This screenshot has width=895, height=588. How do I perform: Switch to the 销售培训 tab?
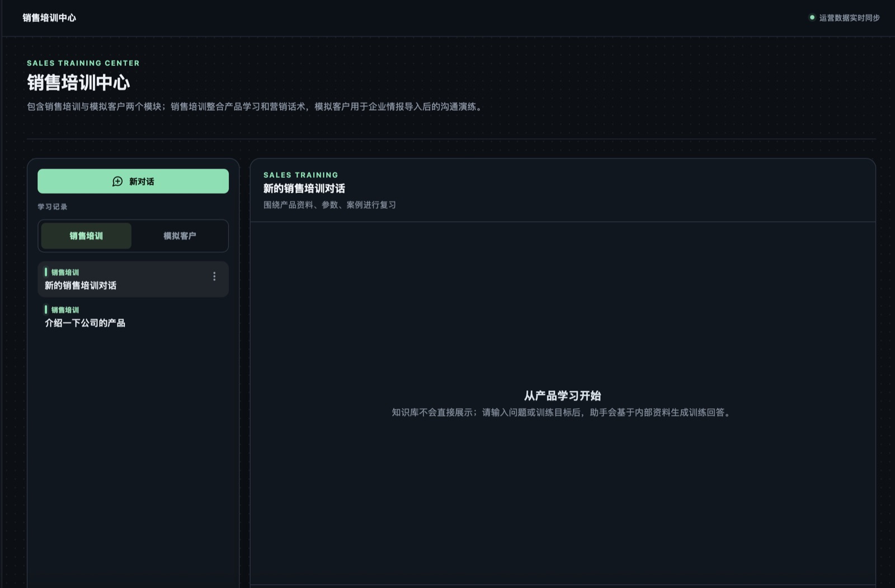pos(86,236)
